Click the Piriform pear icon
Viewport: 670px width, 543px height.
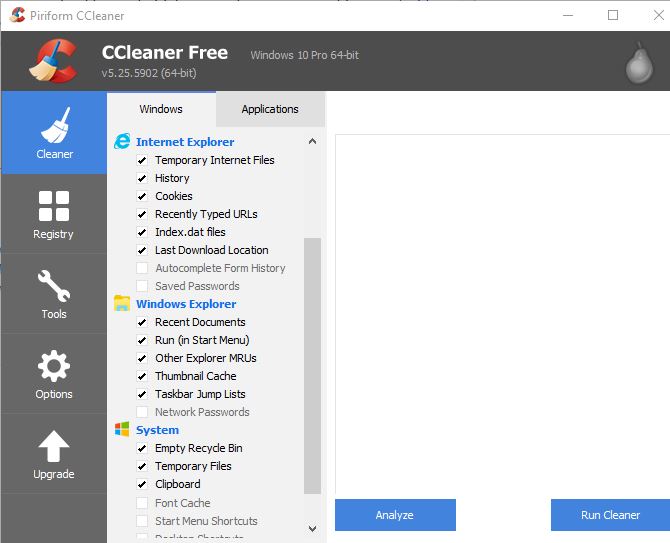tap(639, 63)
